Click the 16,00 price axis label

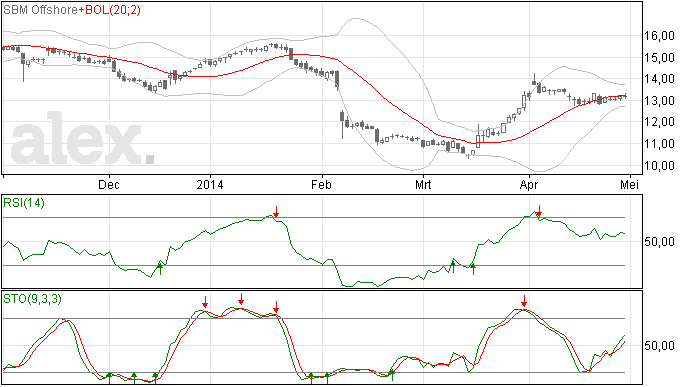click(659, 36)
